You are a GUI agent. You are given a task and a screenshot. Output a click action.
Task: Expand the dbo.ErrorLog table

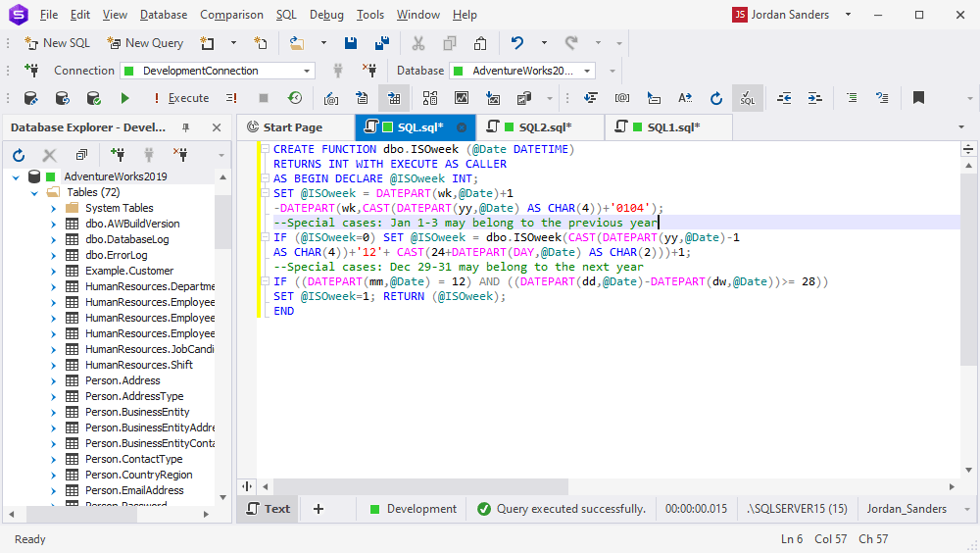(x=53, y=255)
